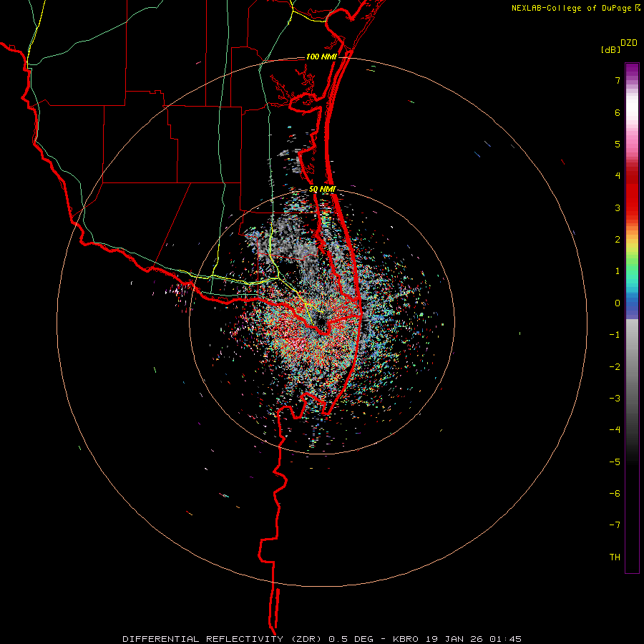Click the 2 dB value on color scale
The width and height of the screenshot is (644, 644).
(618, 240)
